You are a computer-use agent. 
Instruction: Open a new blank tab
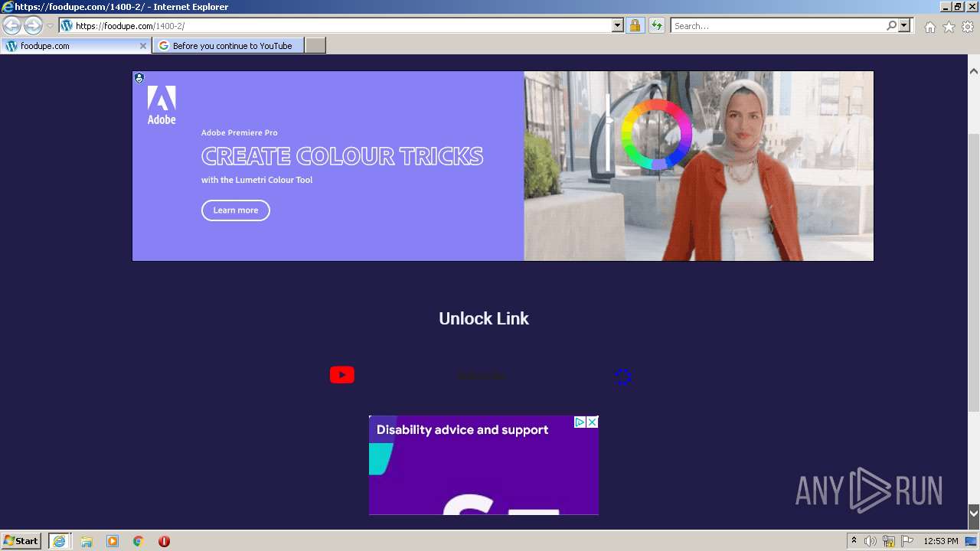point(315,46)
